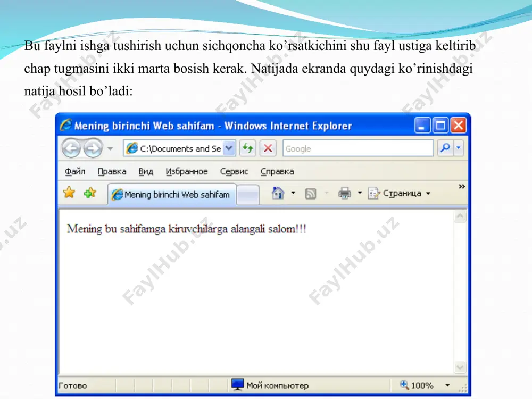Image resolution: width=532 pixels, height=399 pixels.
Task: Open the Избранное menu
Action: click(187, 172)
